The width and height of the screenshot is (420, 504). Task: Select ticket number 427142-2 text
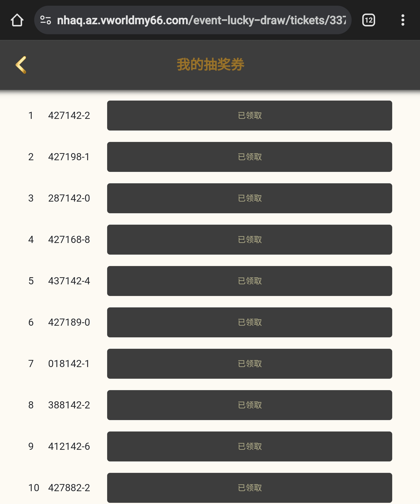pyautogui.click(x=69, y=116)
